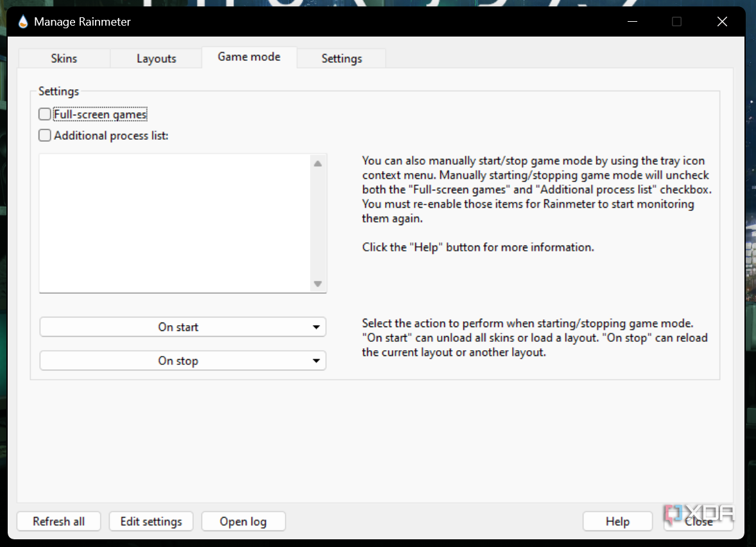Click the Rainmeter droplet icon in title bar
756x547 pixels.
coord(22,22)
